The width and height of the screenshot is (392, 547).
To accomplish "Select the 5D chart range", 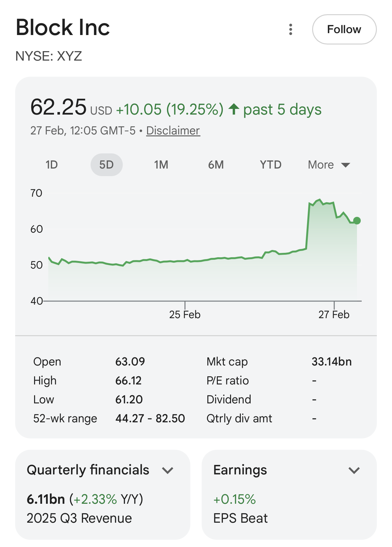I will (106, 165).
